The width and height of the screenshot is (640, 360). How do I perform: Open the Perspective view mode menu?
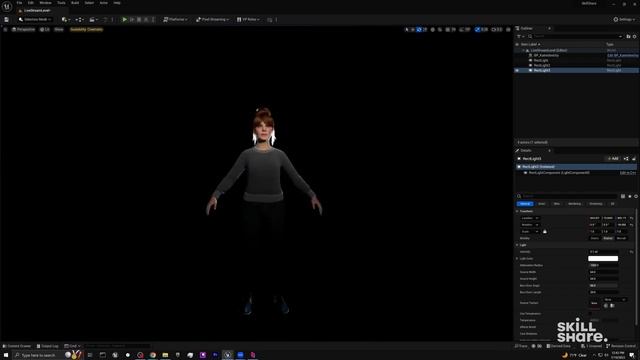pos(24,30)
